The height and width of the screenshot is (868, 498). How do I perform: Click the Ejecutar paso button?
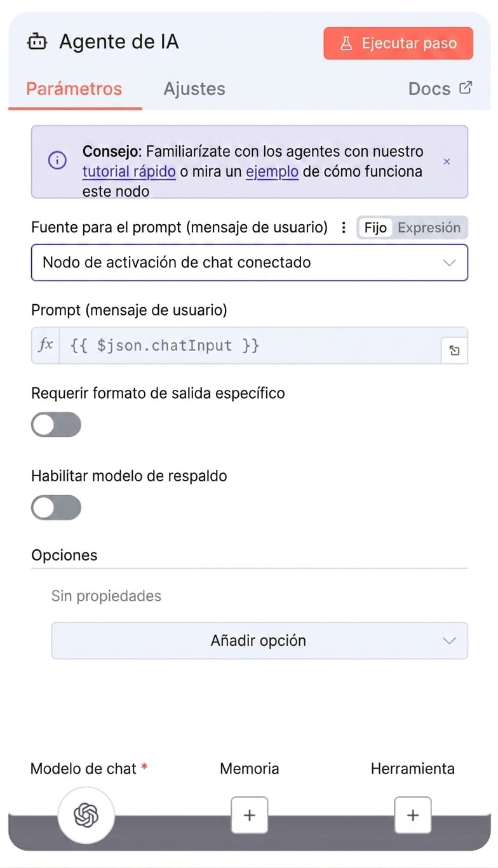tap(398, 43)
